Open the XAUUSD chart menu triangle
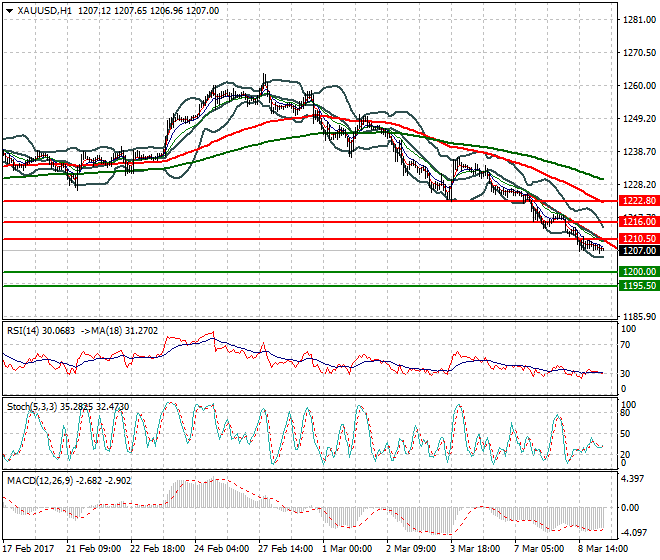This screenshot has width=660, height=560. [9, 11]
